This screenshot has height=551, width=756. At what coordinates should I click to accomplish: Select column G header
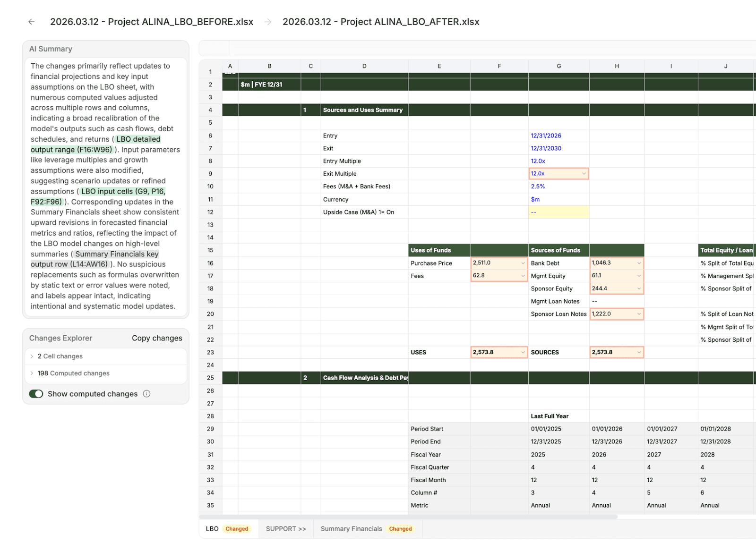click(x=559, y=66)
